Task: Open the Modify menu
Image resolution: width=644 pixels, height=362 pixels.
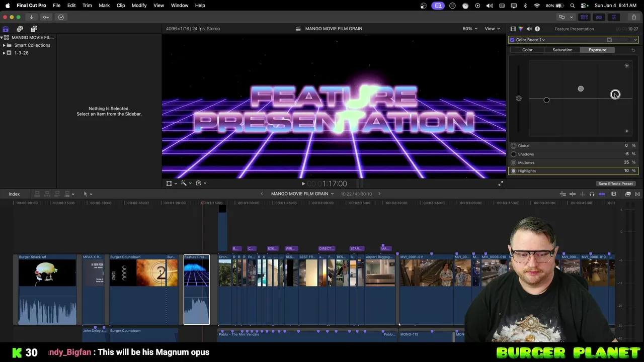Action: pyautogui.click(x=139, y=6)
